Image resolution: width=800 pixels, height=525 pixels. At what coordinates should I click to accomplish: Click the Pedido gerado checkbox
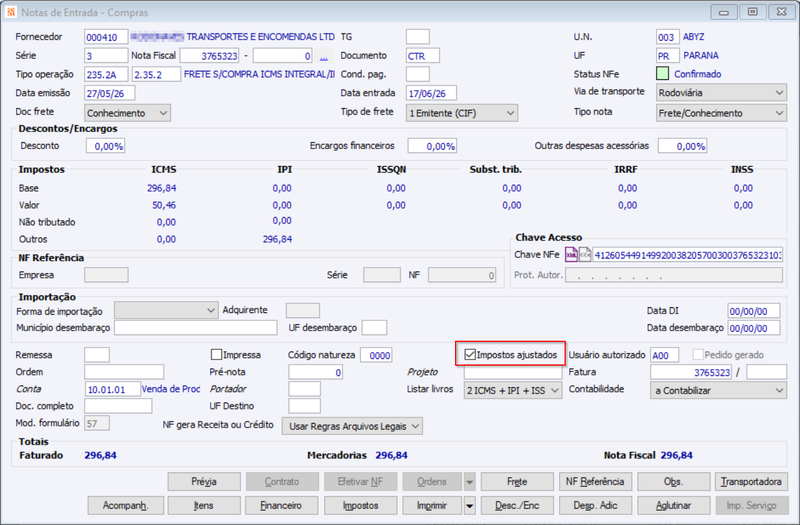[x=698, y=355]
